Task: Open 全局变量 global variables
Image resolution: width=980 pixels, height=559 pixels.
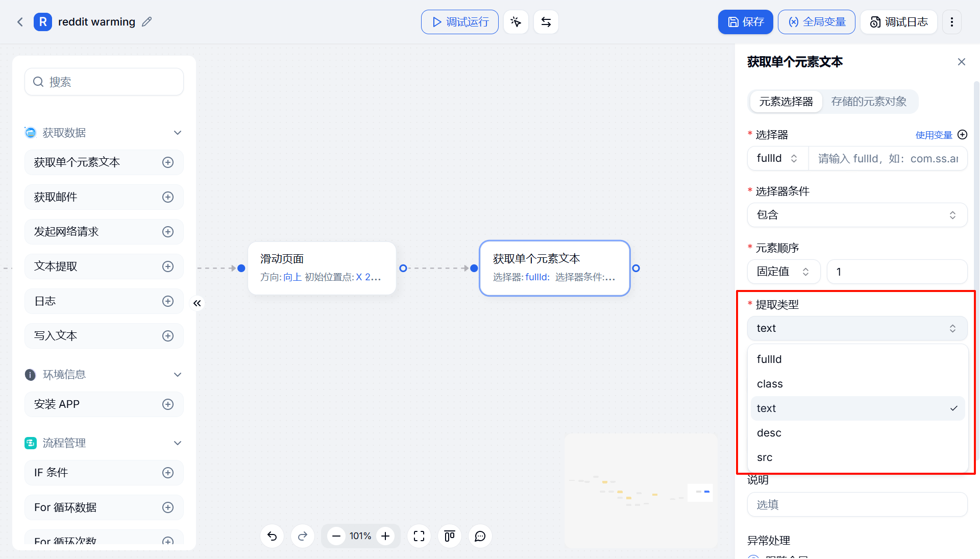Action: click(817, 22)
